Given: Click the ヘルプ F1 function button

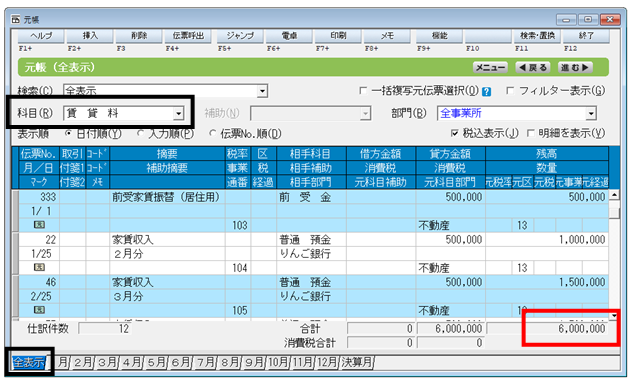Looking at the screenshot, I should click(41, 36).
